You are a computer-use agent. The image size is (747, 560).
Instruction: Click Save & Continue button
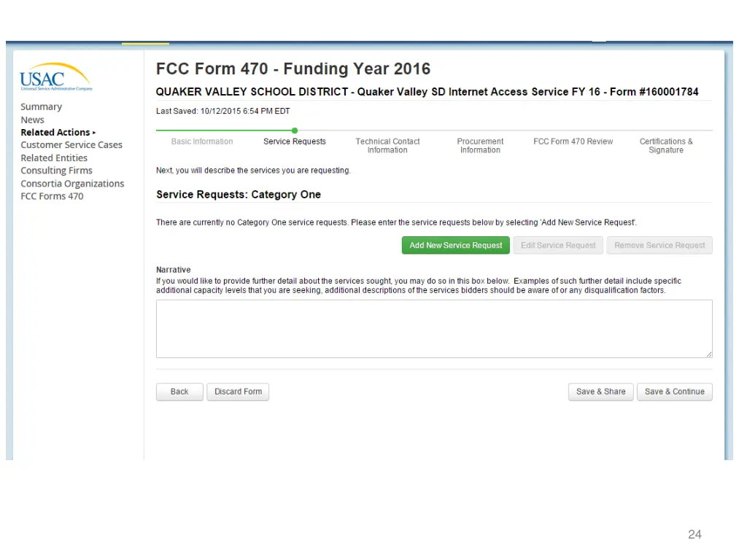tap(675, 392)
